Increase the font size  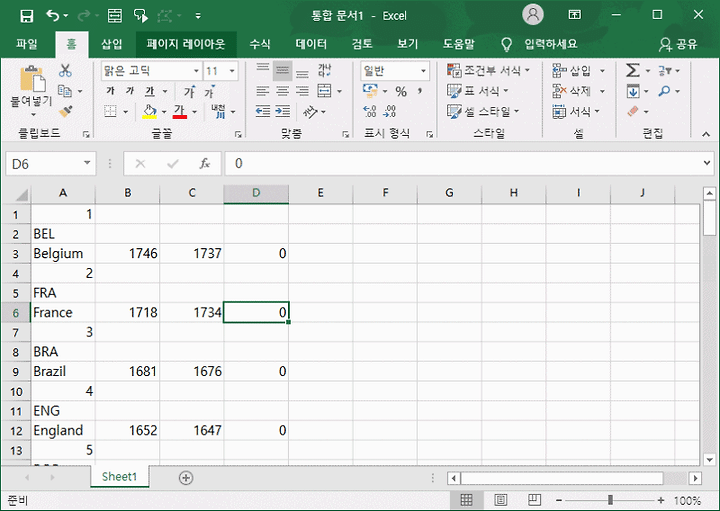[x=189, y=91]
